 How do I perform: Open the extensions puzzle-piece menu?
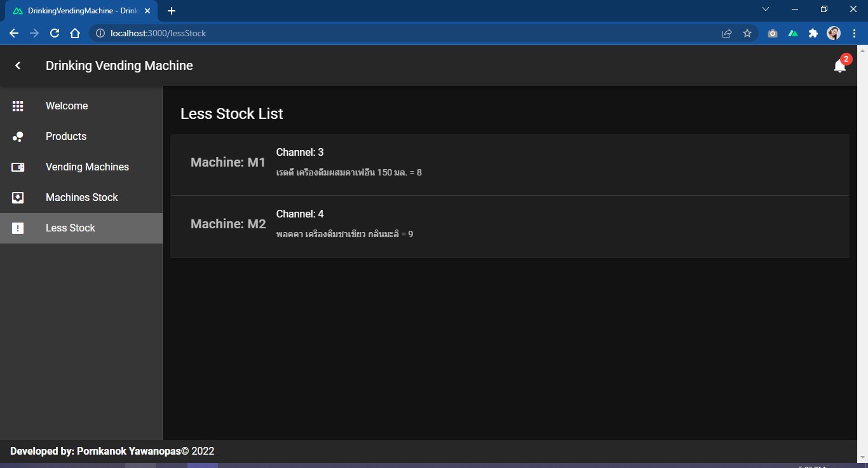coord(813,33)
